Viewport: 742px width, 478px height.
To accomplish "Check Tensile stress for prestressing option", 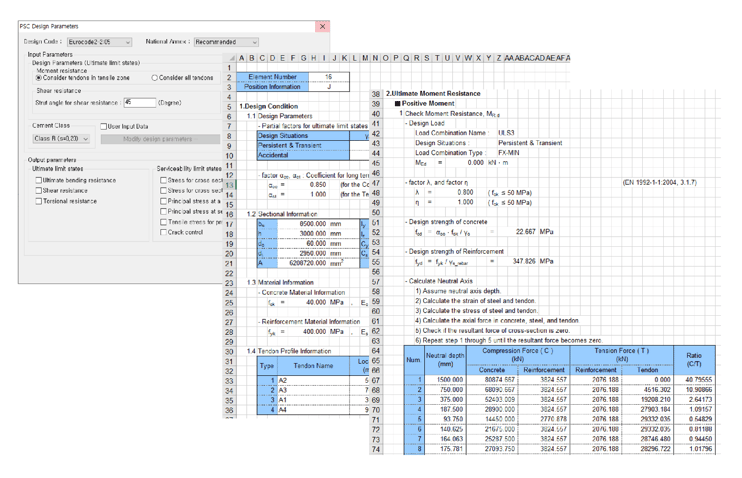I will coord(165,221).
